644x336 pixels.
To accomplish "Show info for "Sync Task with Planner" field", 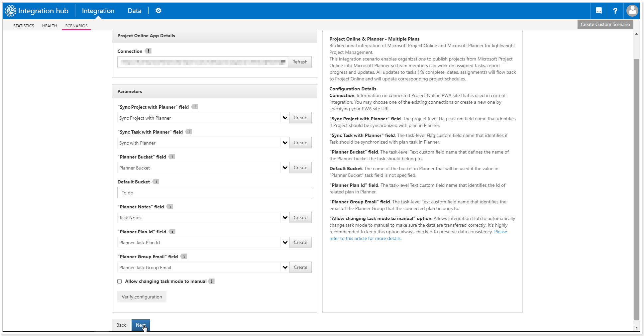I will (x=189, y=132).
